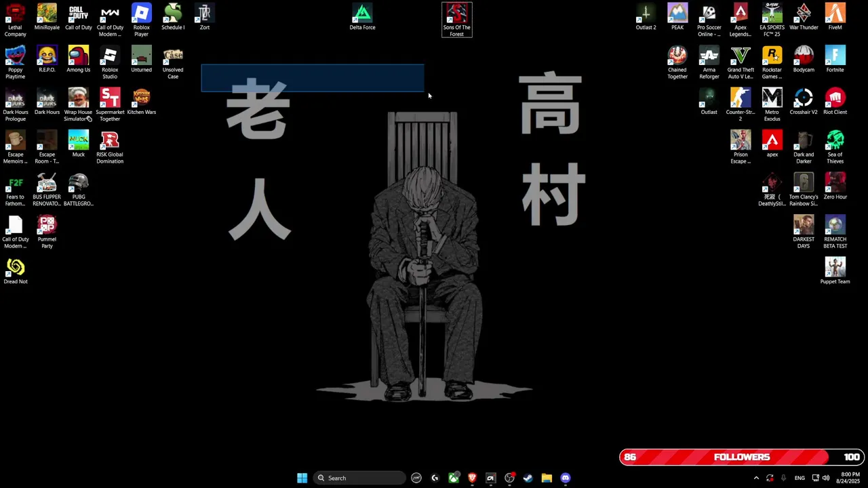Select EA SPORTS FC 25 icon
Image resolution: width=868 pixels, height=488 pixels.
pyautogui.click(x=772, y=20)
